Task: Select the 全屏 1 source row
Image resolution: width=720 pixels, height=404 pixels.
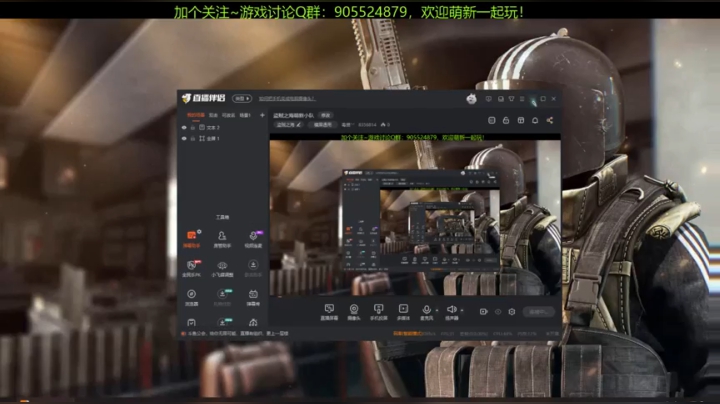Action: [x=223, y=138]
